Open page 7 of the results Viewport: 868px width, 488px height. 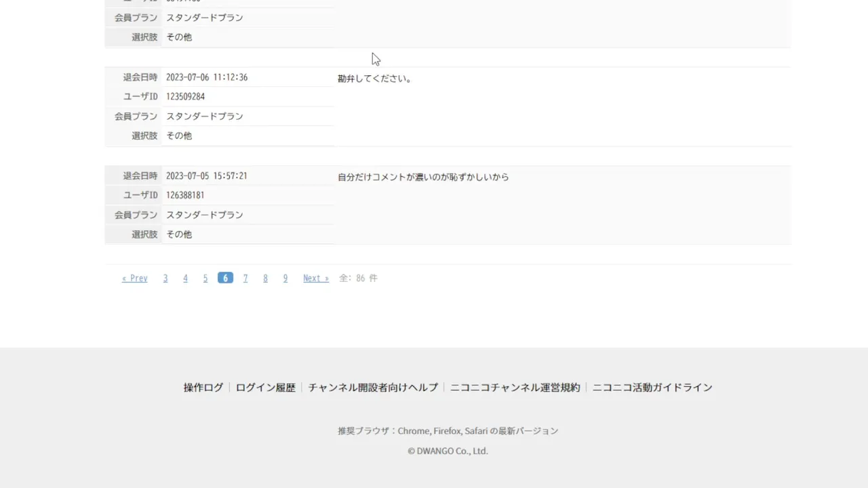point(245,279)
